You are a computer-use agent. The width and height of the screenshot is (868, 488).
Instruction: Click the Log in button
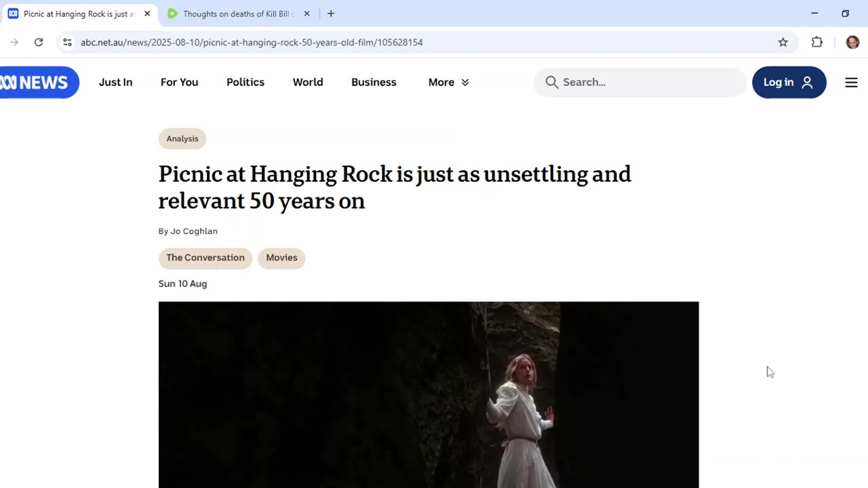(789, 82)
